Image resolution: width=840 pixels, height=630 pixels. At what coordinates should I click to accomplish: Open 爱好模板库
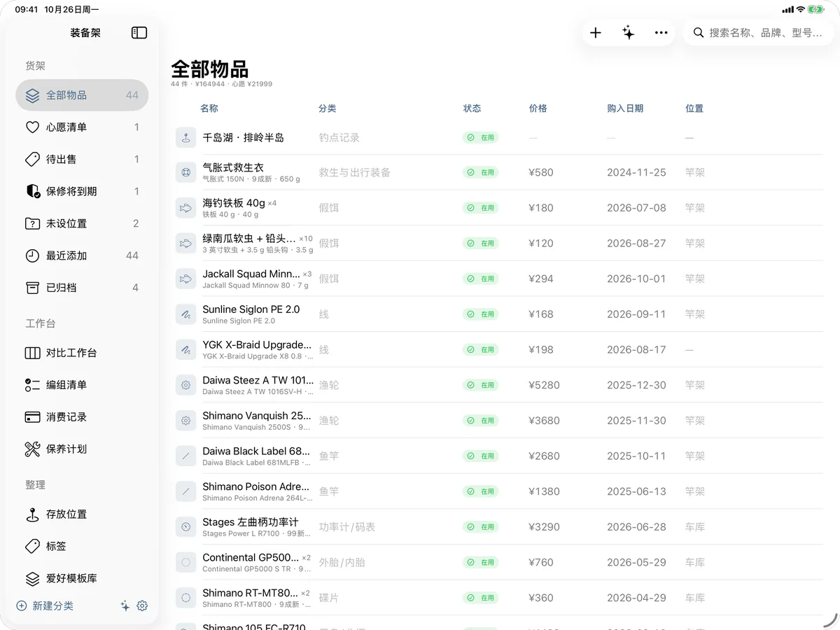click(82, 579)
